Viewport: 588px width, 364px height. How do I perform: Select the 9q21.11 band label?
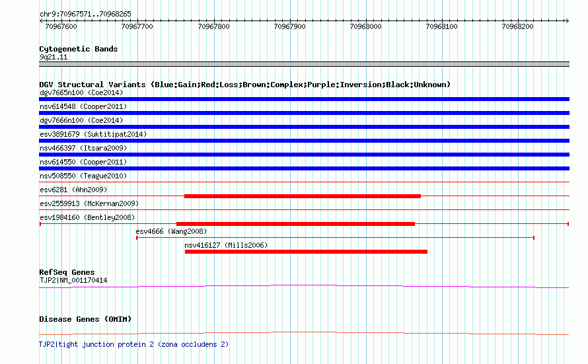(x=54, y=57)
